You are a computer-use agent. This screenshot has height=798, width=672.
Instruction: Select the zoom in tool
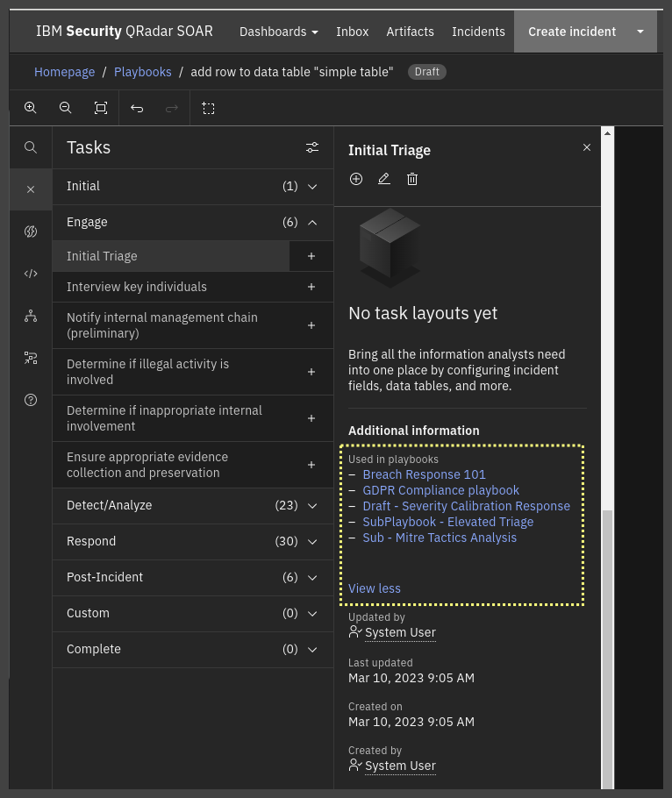pyautogui.click(x=31, y=107)
